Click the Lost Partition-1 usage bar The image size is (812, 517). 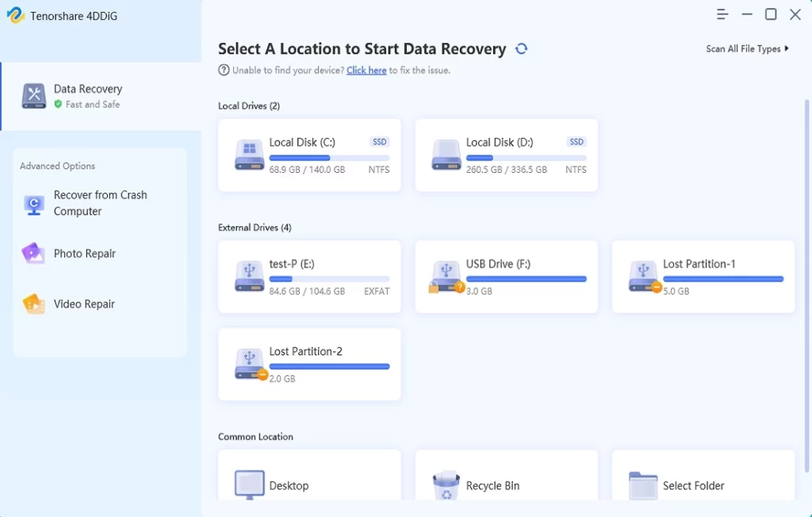point(723,279)
